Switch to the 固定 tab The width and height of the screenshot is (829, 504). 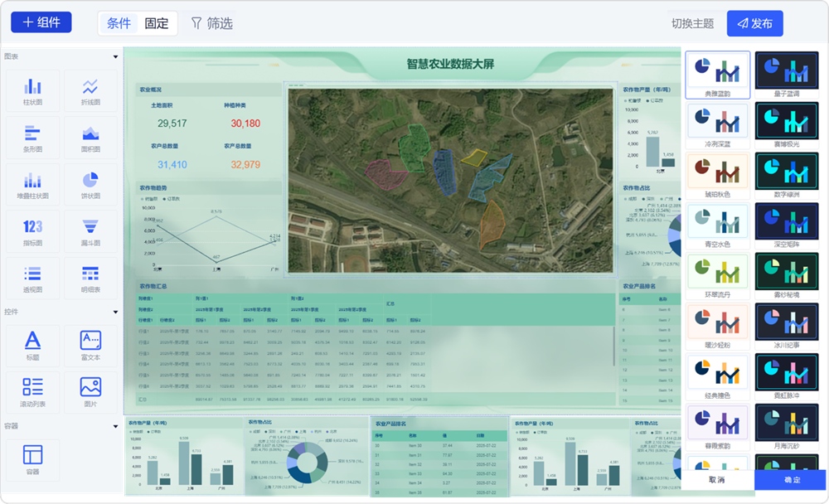click(x=157, y=23)
